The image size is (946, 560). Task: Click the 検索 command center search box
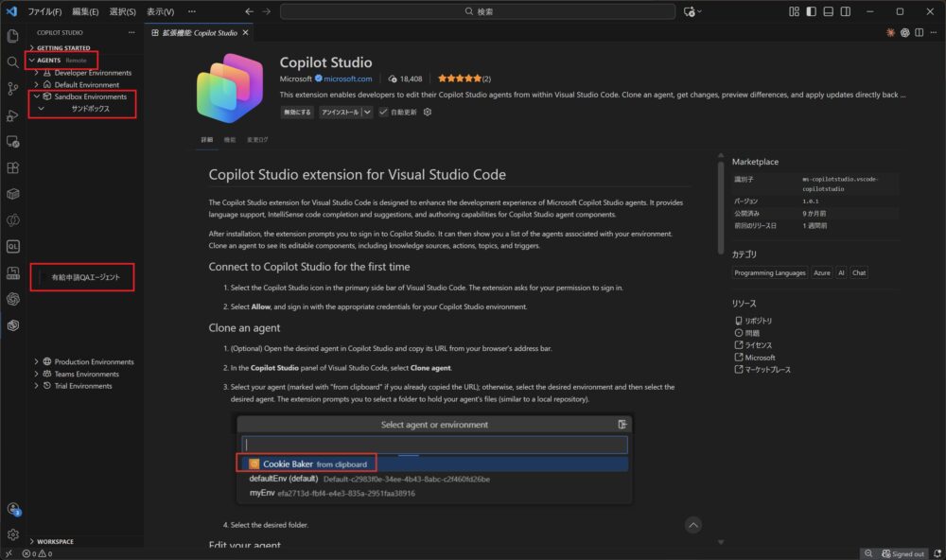(x=478, y=11)
